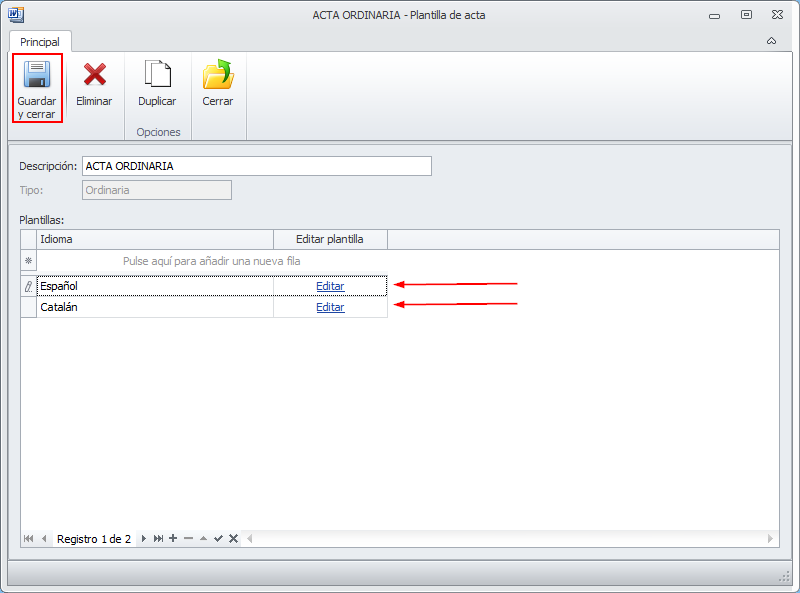
Task: Minimize the Plantilla de acta window
Action: [x=714, y=16]
